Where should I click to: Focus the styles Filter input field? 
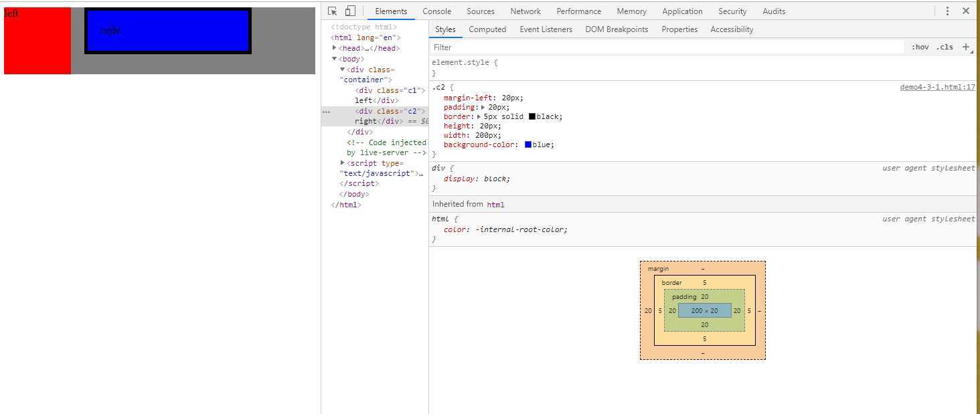(x=667, y=47)
